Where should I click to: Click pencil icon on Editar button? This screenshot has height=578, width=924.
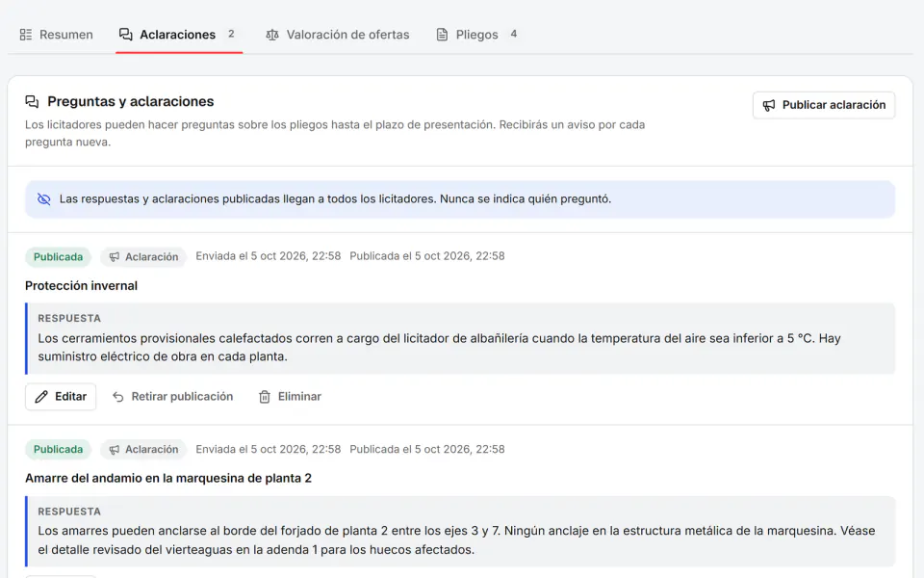[41, 397]
